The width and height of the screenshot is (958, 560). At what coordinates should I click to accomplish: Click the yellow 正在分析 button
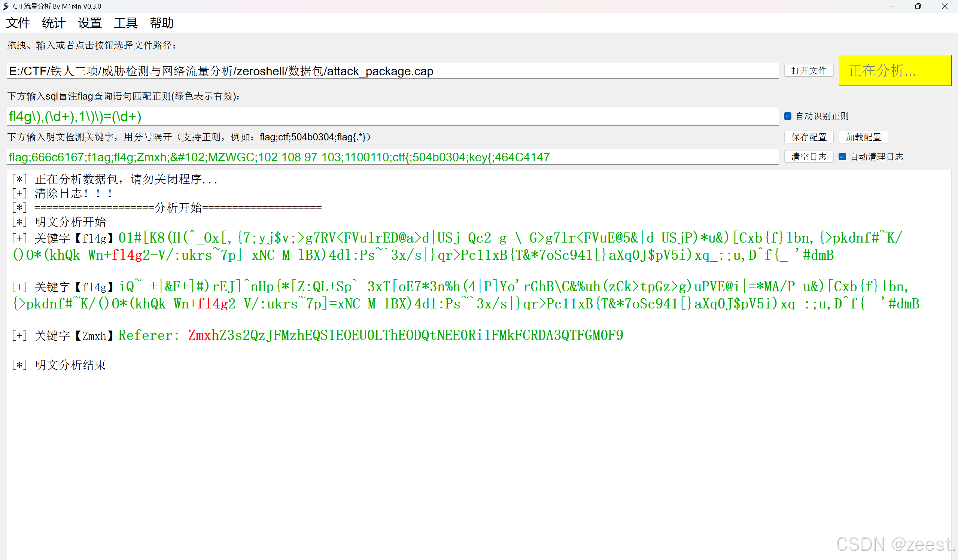click(894, 71)
